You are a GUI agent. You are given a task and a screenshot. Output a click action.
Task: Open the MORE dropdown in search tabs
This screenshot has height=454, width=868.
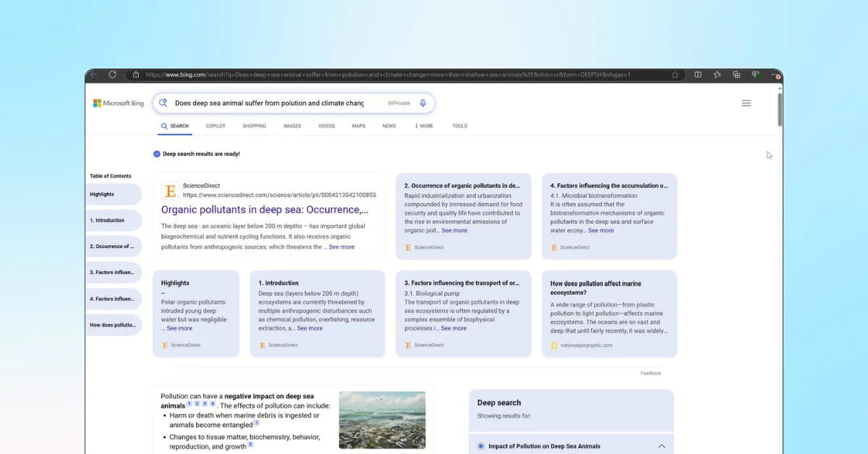coord(425,126)
